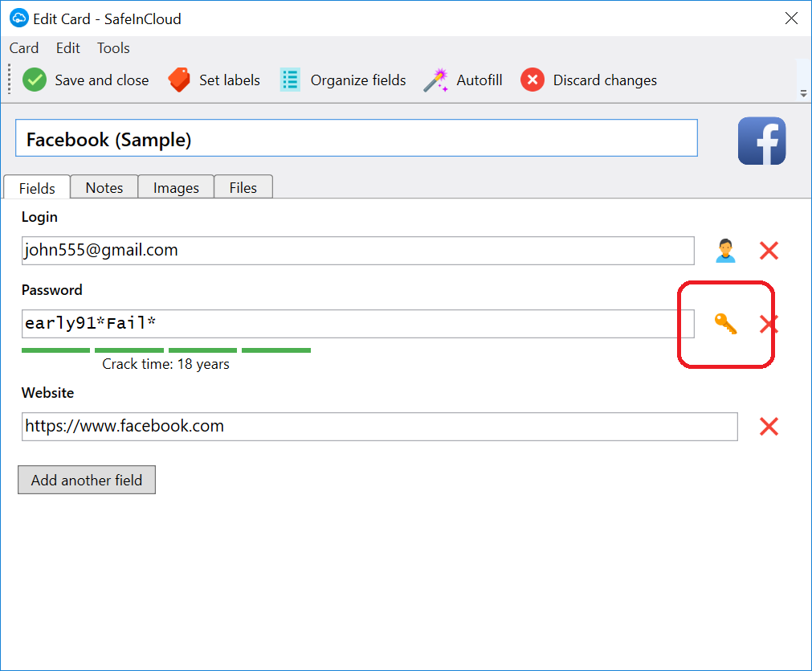The image size is (812, 671).
Task: Click the Add another field button
Action: point(87,480)
